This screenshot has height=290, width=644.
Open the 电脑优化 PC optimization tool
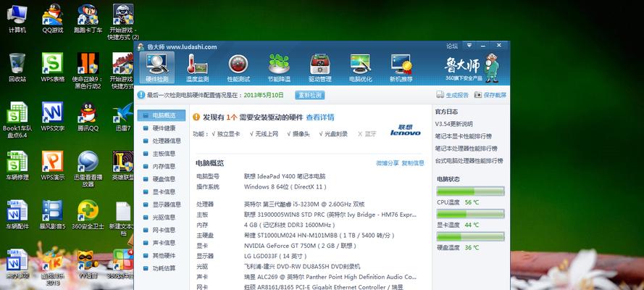point(360,67)
